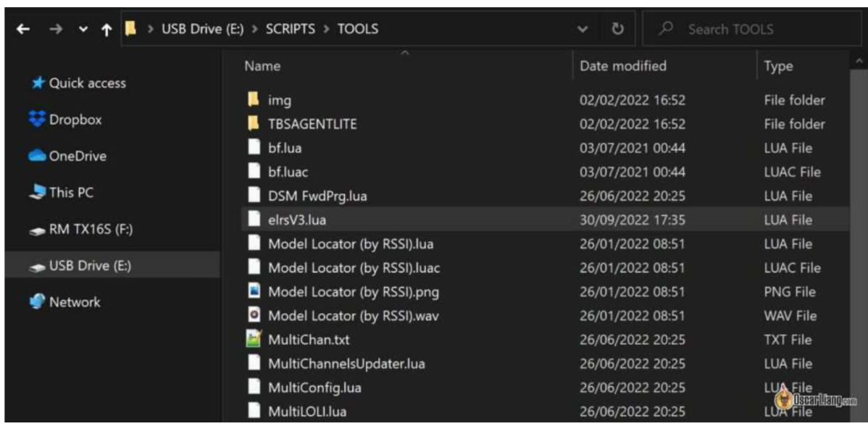868x426 pixels.
Task: Click the bf.lua file icon
Action: point(254,148)
